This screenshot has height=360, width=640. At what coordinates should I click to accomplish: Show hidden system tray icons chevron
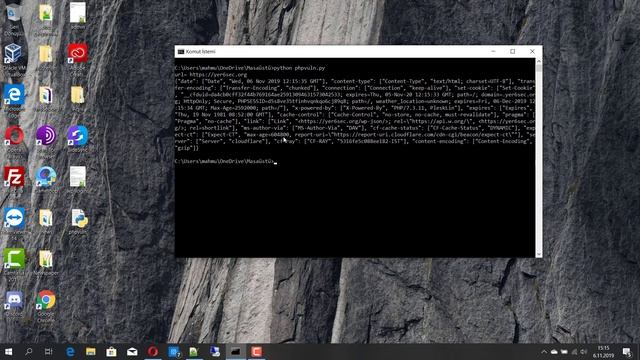544,351
